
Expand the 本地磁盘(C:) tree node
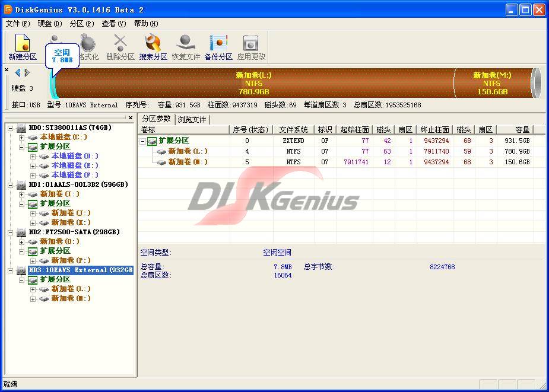click(22, 138)
